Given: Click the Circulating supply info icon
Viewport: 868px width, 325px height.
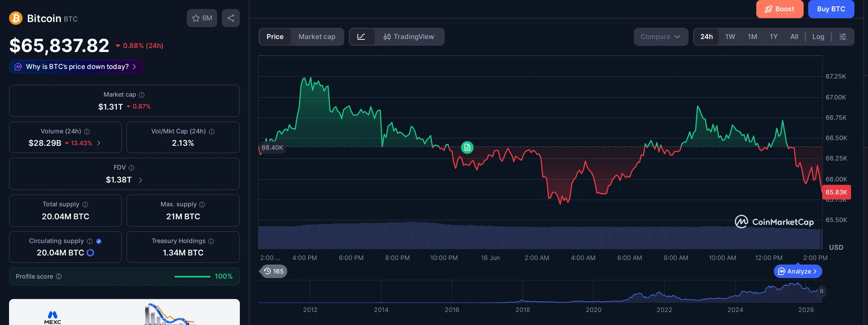Looking at the screenshot, I should click(90, 241).
